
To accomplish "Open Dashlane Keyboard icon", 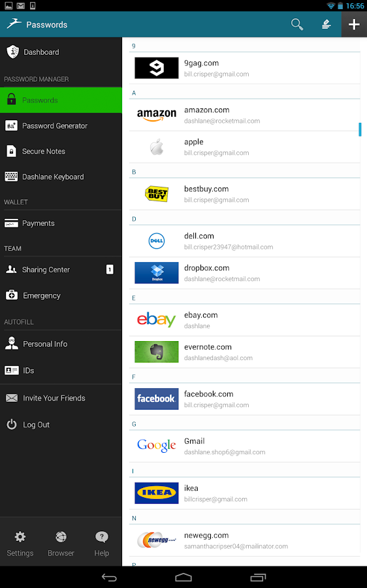I will pos(11,176).
